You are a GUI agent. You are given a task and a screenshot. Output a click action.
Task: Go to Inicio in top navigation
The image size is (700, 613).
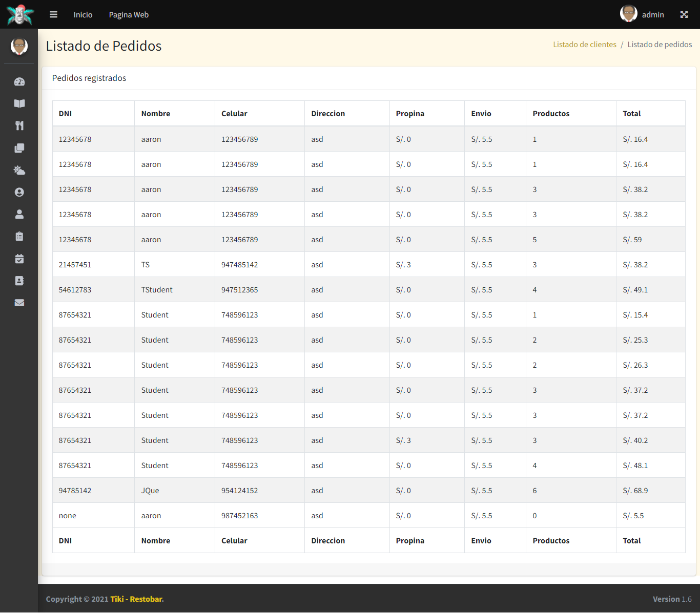tap(83, 15)
